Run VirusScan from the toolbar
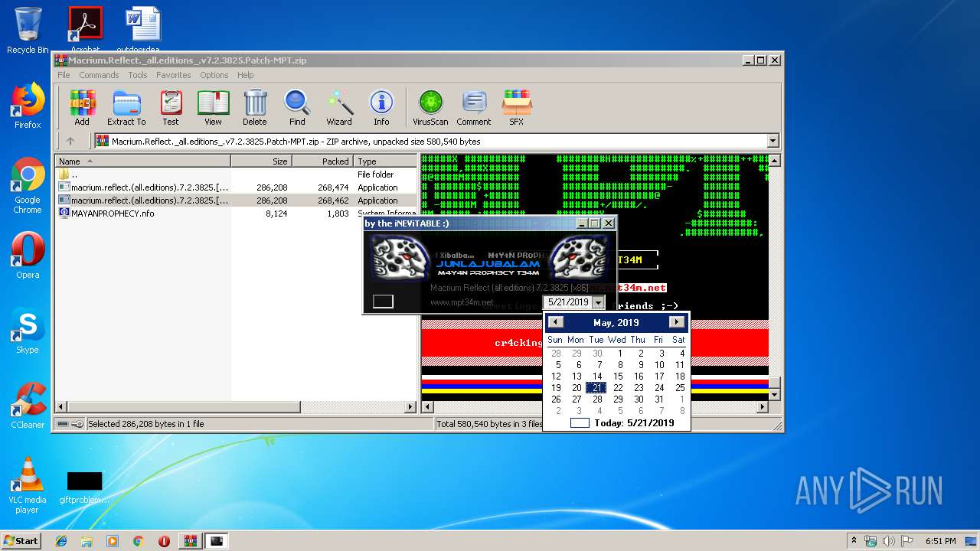The height and width of the screenshot is (551, 980). click(430, 108)
